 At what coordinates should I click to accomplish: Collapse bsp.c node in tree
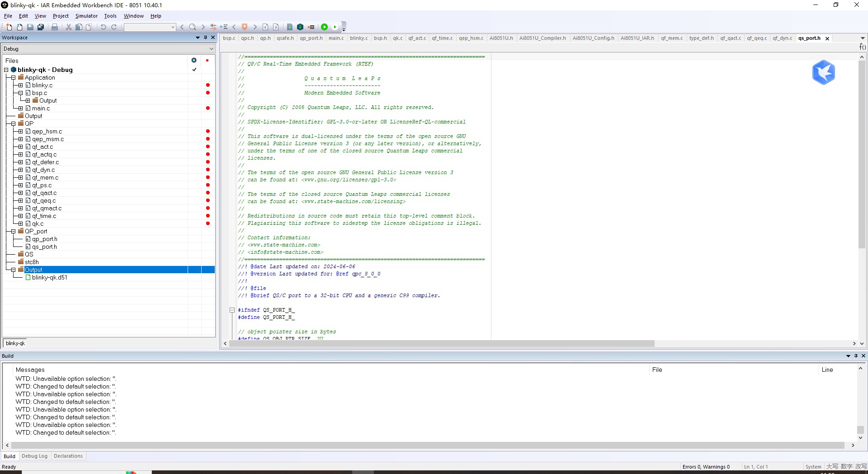pyautogui.click(x=21, y=93)
